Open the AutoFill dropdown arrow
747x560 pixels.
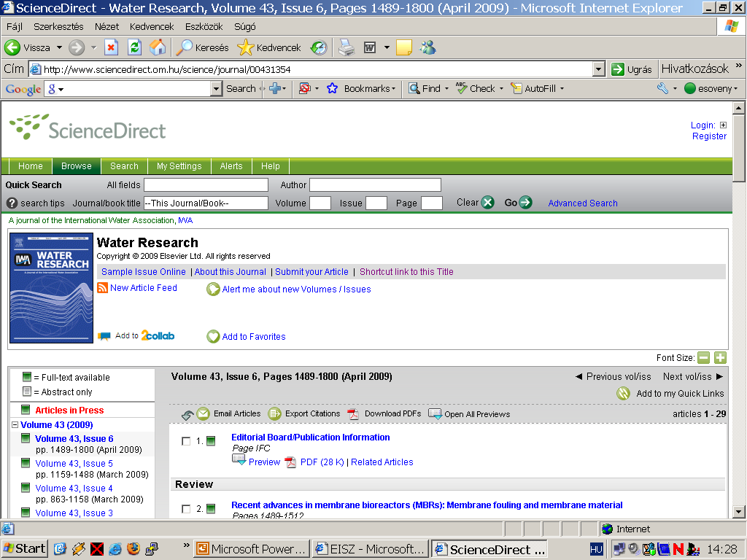[x=562, y=89]
